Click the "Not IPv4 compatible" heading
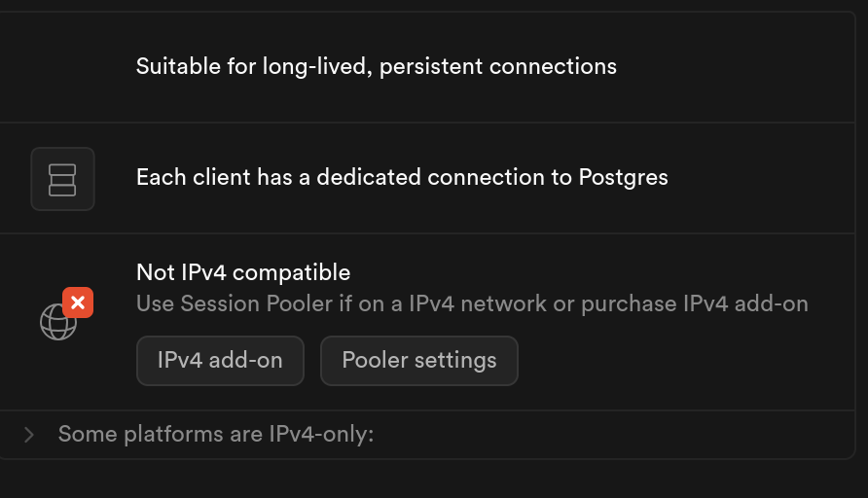Image resolution: width=868 pixels, height=498 pixels. (x=242, y=272)
